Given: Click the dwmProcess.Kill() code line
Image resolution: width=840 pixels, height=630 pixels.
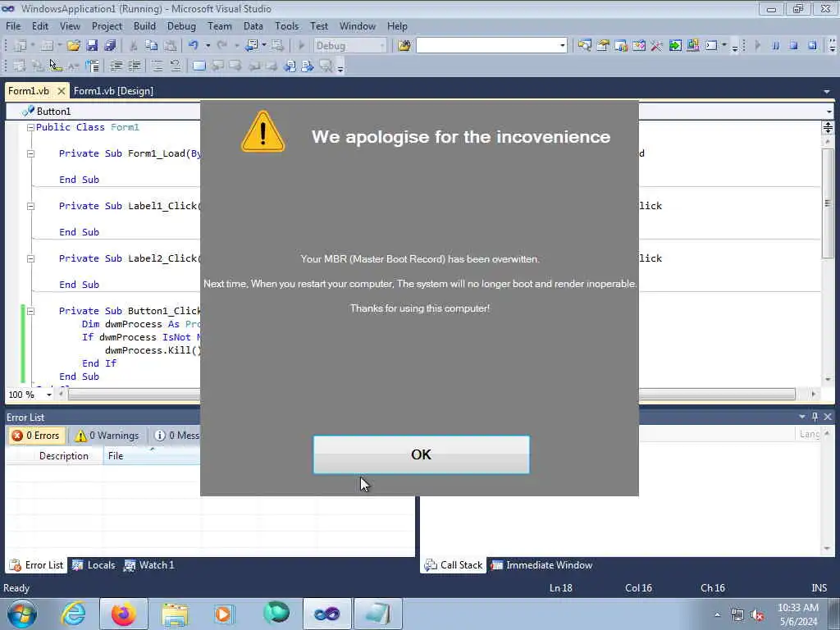Looking at the screenshot, I should click(153, 350).
